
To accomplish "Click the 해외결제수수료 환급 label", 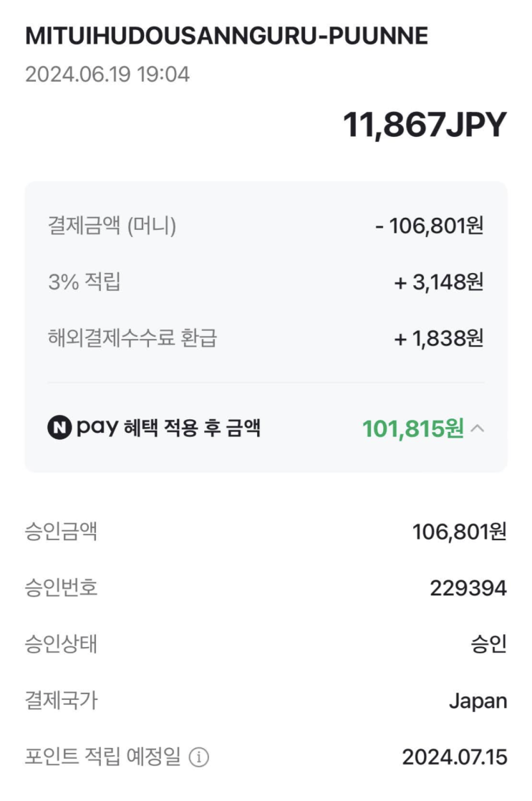I will pyautogui.click(x=132, y=338).
